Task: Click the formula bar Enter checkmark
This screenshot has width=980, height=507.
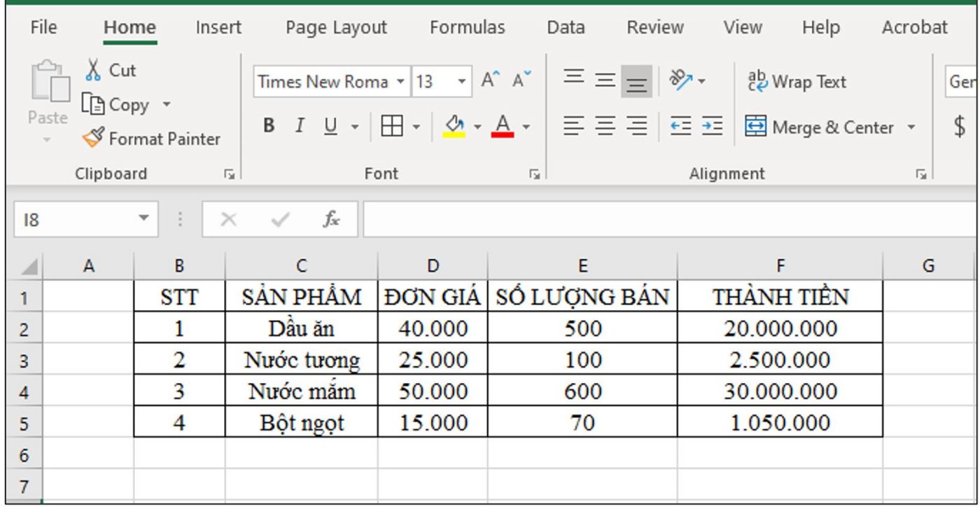Action: coord(280,219)
